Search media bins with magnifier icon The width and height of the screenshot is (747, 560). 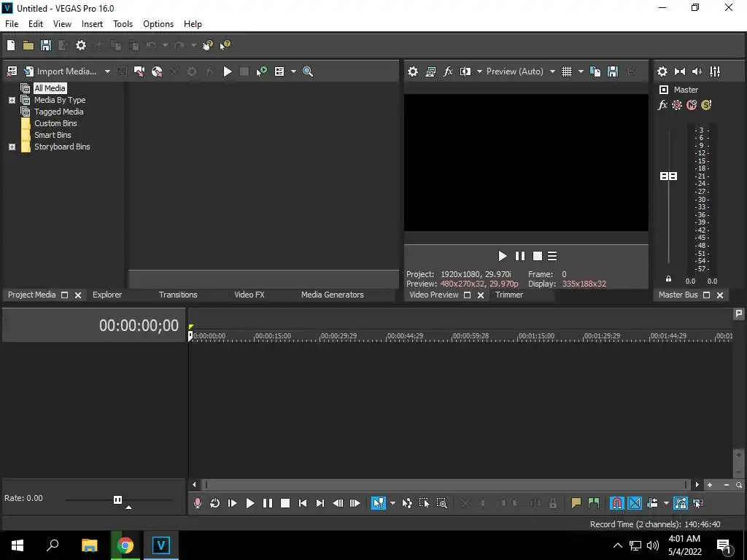pyautogui.click(x=308, y=71)
